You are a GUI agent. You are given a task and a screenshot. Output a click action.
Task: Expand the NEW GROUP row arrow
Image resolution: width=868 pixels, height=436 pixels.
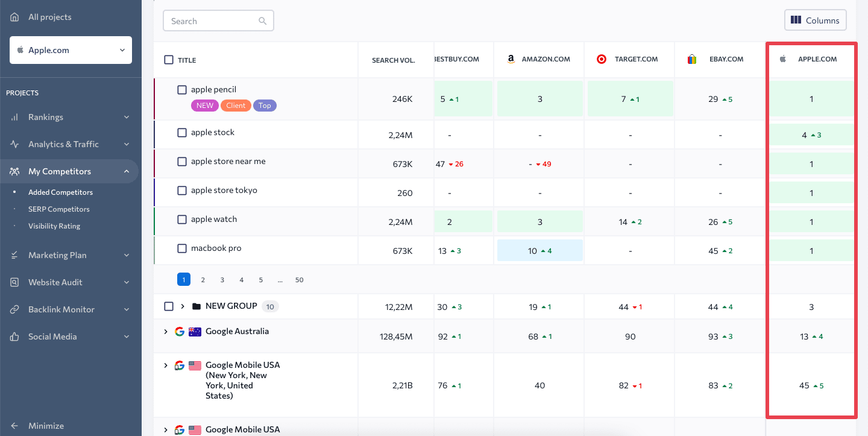coord(183,306)
